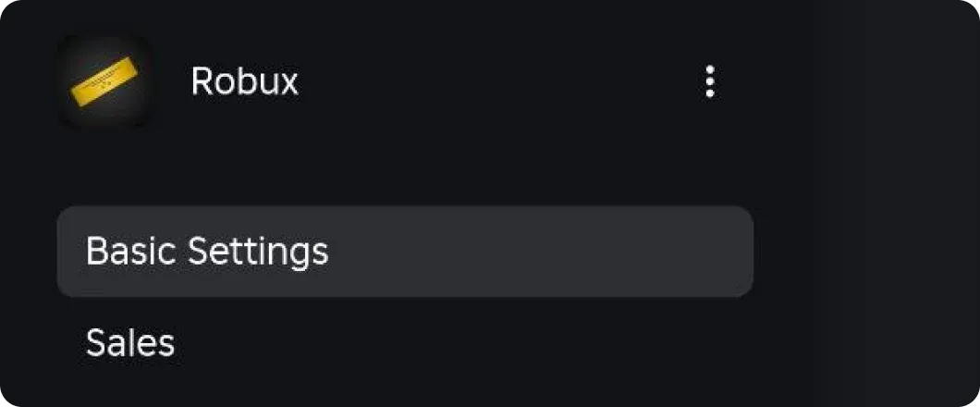Go to the Basic Settings tab
The height and width of the screenshot is (407, 980).
405,252
